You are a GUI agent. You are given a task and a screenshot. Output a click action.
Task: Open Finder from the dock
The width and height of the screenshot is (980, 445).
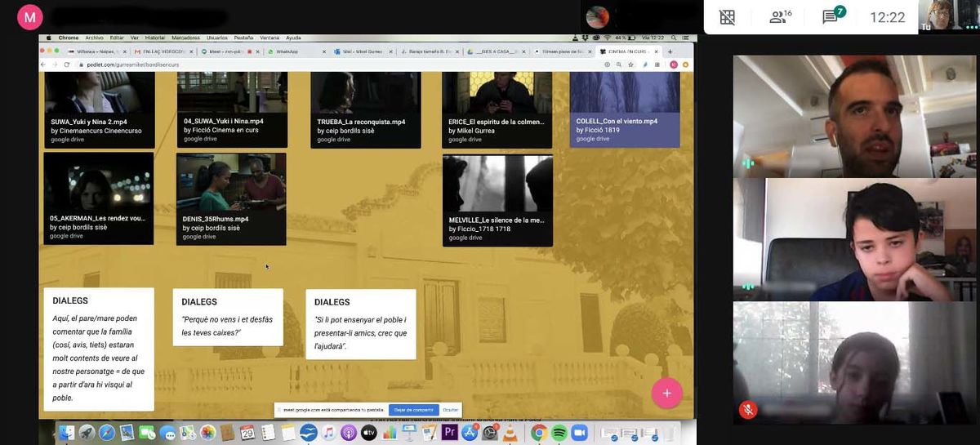coord(65,432)
